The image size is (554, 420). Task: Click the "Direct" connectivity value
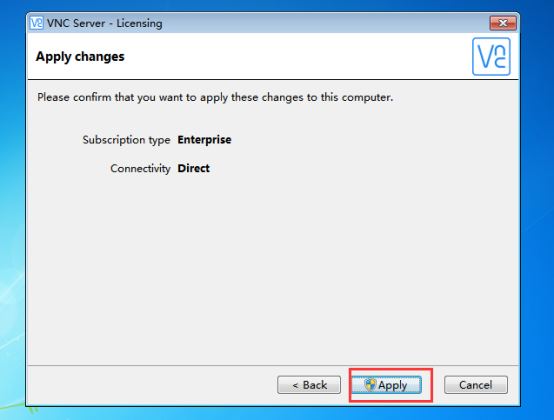194,168
